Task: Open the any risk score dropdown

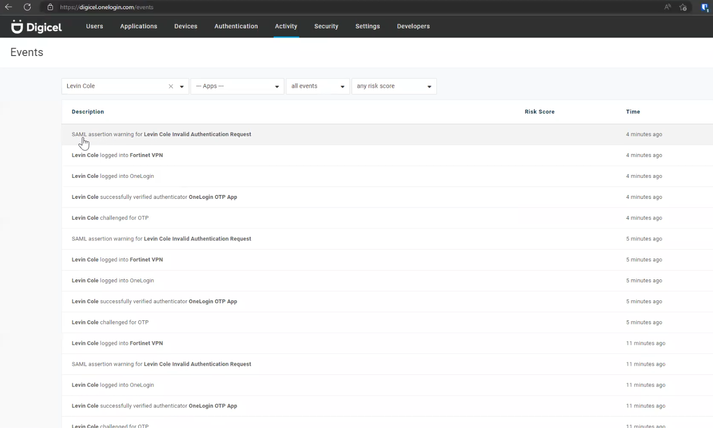Action: point(394,86)
